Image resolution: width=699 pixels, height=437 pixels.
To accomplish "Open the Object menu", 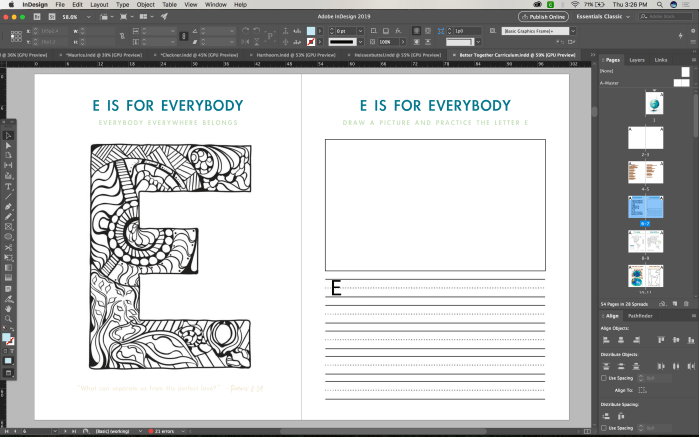I will click(x=147, y=5).
